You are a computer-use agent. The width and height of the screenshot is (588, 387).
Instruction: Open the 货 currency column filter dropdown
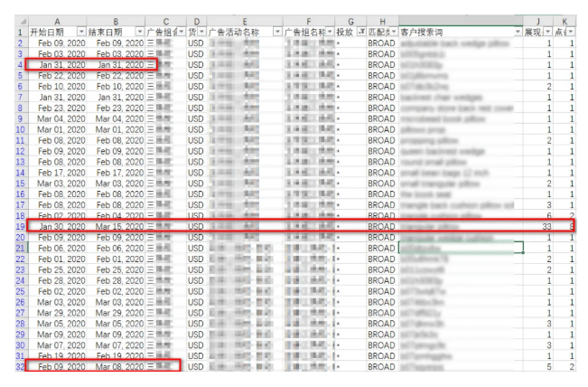click(x=200, y=32)
